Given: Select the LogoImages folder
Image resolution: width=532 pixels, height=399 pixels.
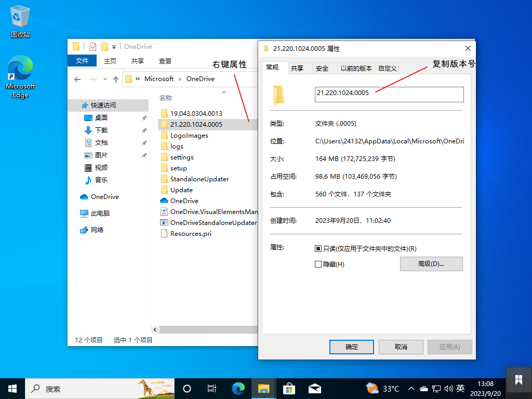Looking at the screenshot, I should pos(189,136).
